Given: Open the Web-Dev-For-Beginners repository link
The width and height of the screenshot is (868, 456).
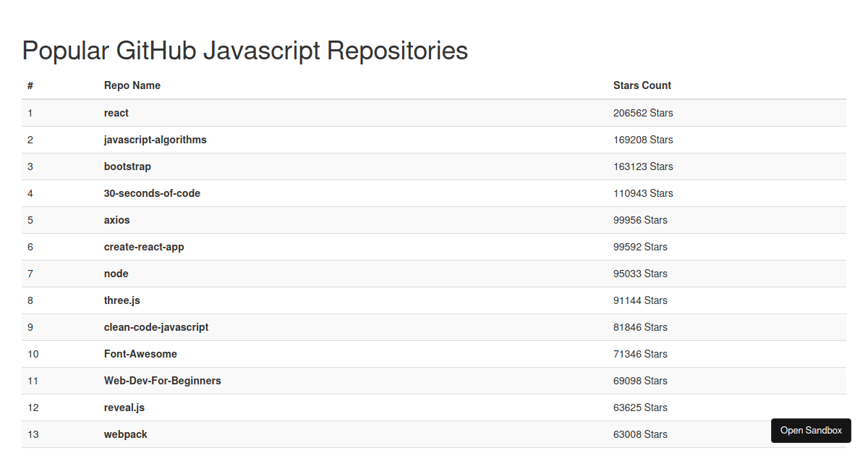Looking at the screenshot, I should tap(162, 381).
